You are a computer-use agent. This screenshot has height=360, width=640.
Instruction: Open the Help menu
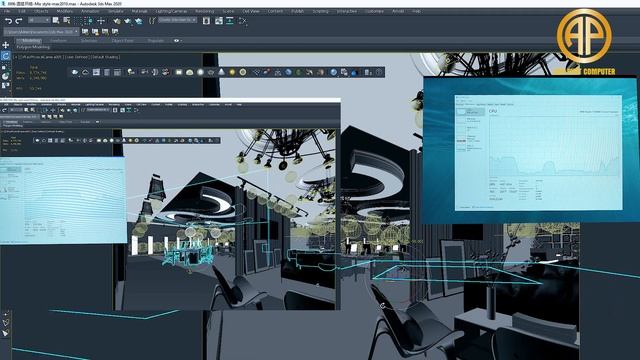click(416, 11)
